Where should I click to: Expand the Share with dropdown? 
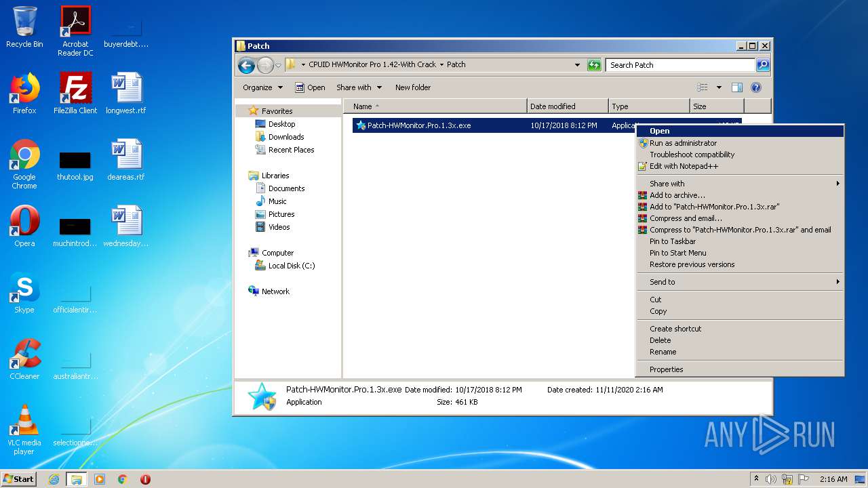tap(359, 87)
